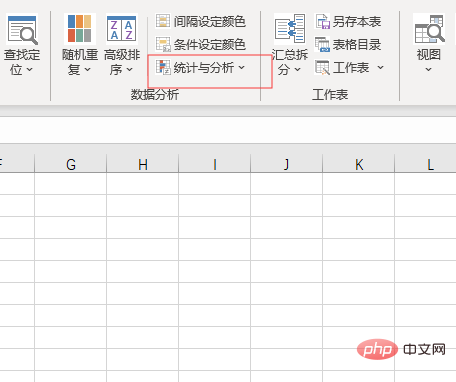Click the 视图 magnifier icon
Image resolution: width=456 pixels, height=382 pixels.
(x=429, y=29)
